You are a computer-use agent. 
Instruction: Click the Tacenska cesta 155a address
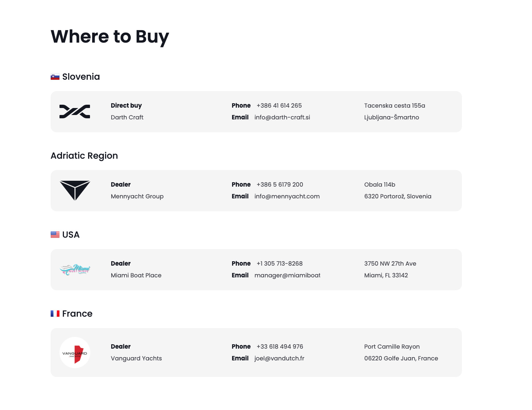[x=394, y=106]
